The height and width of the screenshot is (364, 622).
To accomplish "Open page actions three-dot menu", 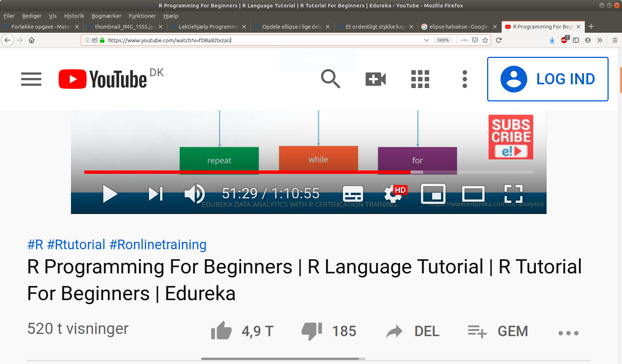I will (464, 40).
